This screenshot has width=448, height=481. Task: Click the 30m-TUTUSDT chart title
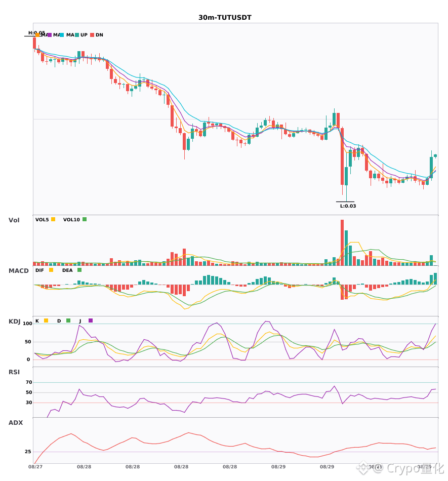pos(225,18)
